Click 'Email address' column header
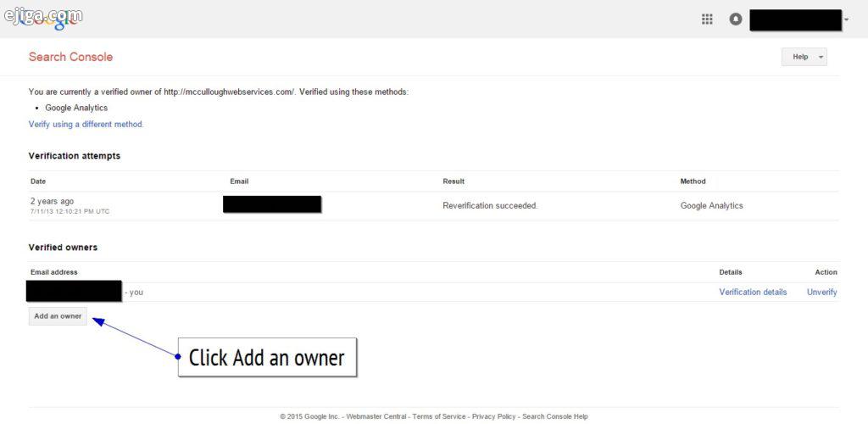 pyautogui.click(x=53, y=271)
